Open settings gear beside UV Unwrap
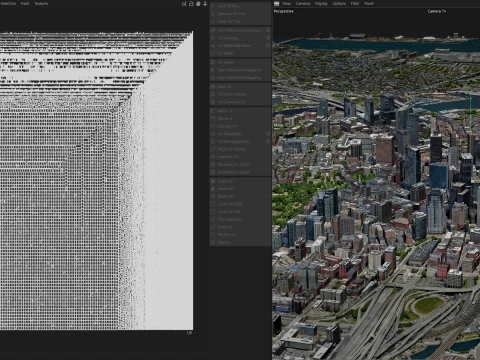 [268, 38]
